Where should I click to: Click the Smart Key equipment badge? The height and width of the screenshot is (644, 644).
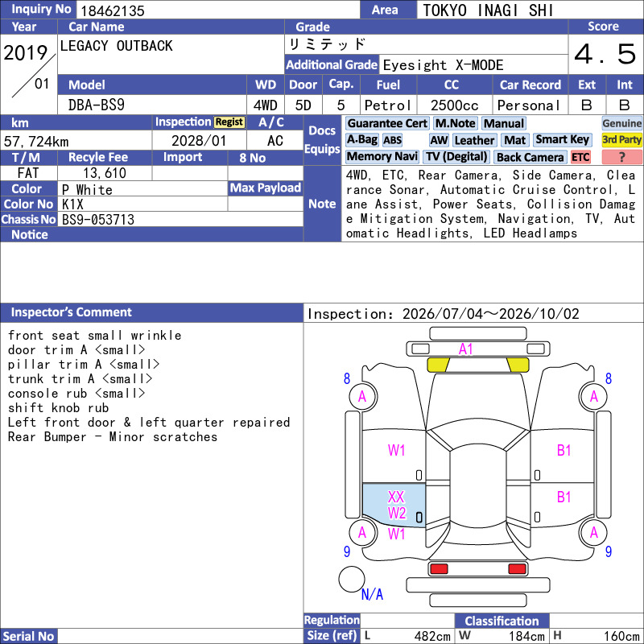(x=562, y=140)
